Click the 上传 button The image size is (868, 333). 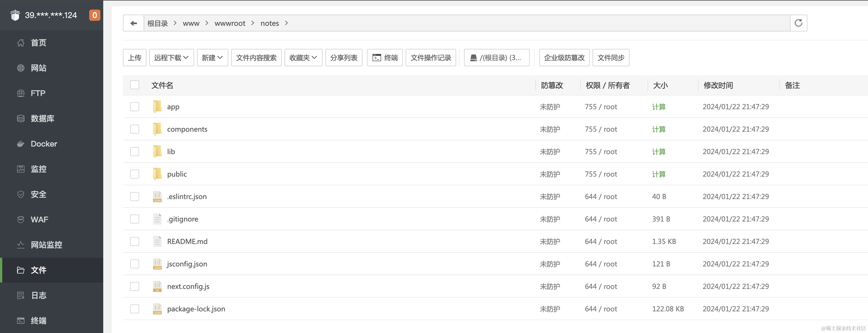coord(134,58)
